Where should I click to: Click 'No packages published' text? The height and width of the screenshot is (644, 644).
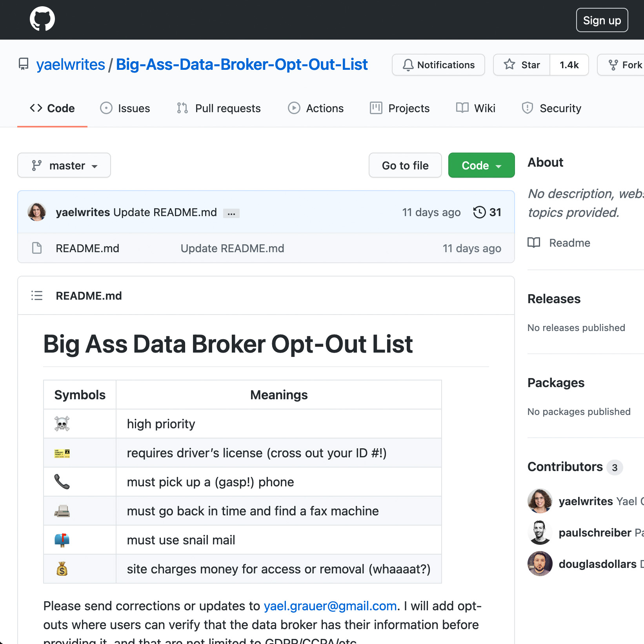point(579,412)
